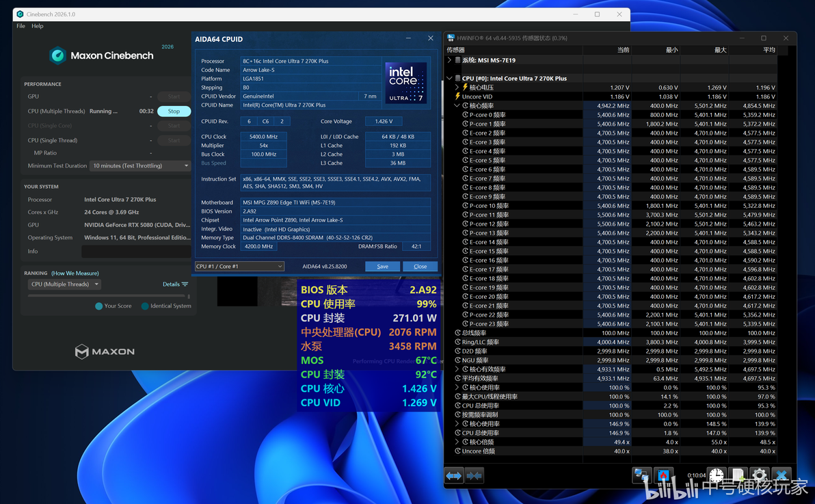Image resolution: width=815 pixels, height=504 pixels.
Task: Select the 总线频率 row
Action: pos(611,333)
